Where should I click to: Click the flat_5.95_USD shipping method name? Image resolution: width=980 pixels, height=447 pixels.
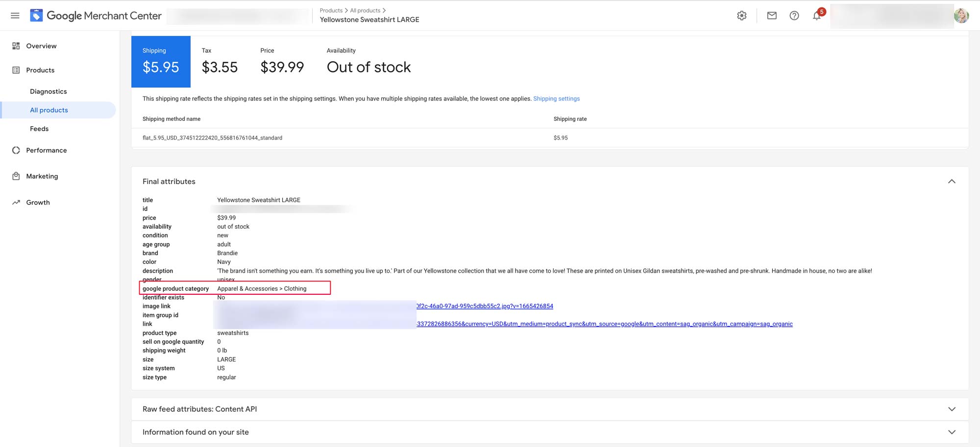pos(212,138)
